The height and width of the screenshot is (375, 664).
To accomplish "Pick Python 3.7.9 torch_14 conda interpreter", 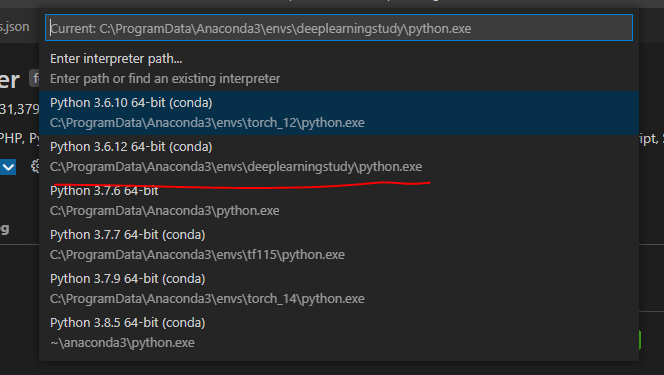I will coord(339,289).
